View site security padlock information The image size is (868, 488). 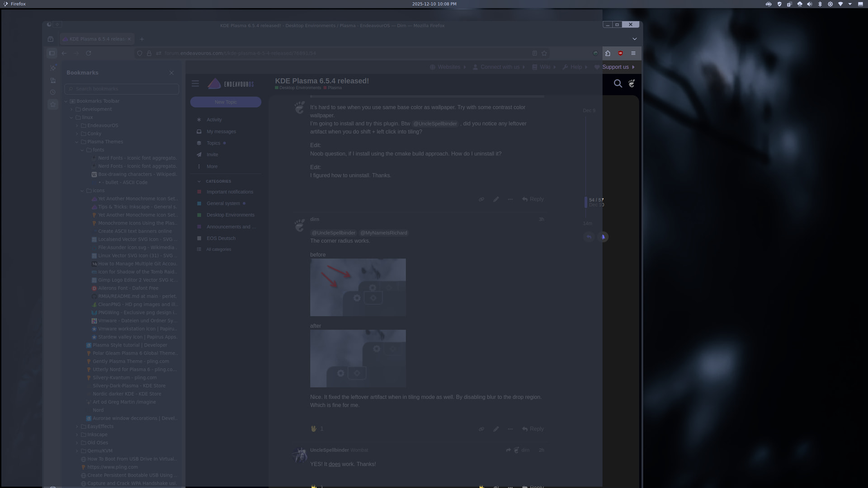[149, 53]
